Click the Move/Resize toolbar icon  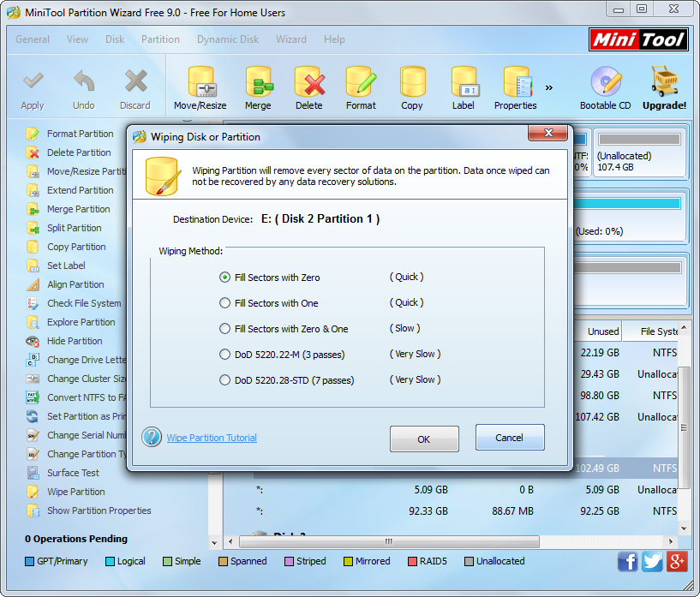coord(200,84)
